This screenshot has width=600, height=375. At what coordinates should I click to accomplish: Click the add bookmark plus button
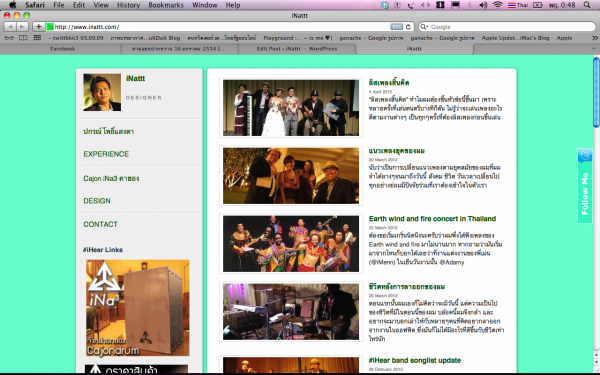(38, 26)
